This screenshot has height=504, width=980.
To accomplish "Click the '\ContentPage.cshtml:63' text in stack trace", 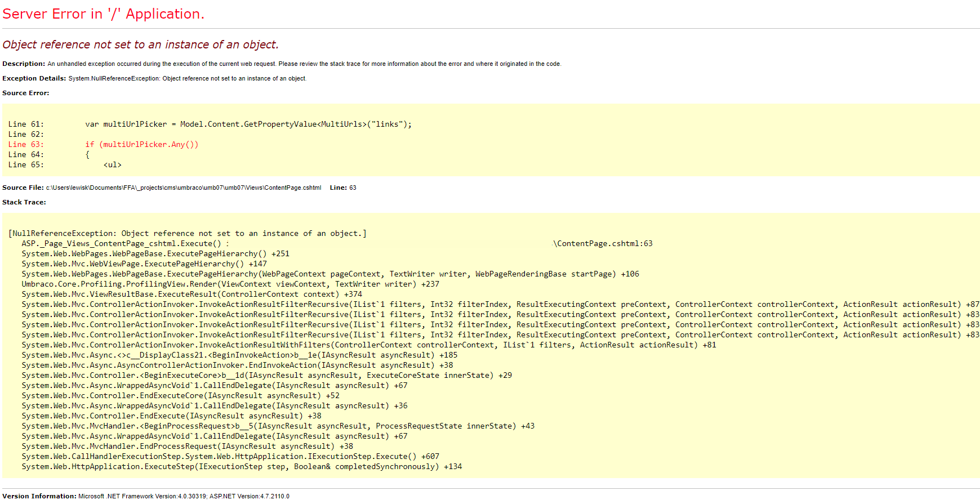I will pyautogui.click(x=603, y=243).
